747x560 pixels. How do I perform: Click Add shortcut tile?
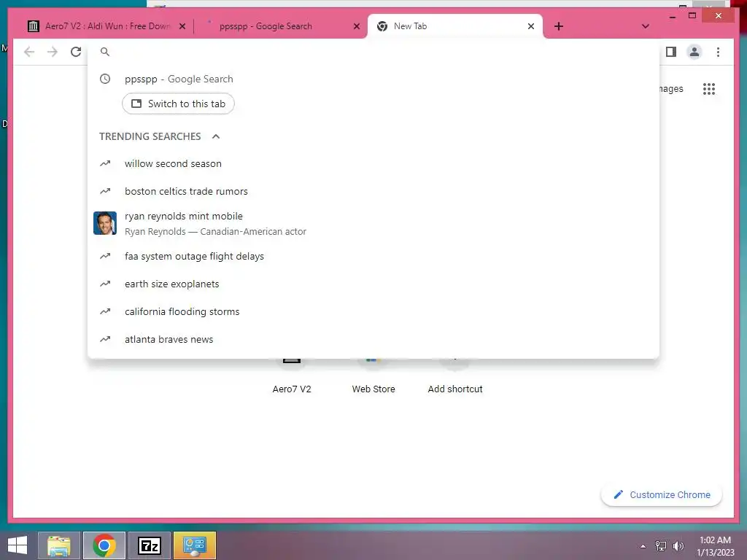click(455, 376)
